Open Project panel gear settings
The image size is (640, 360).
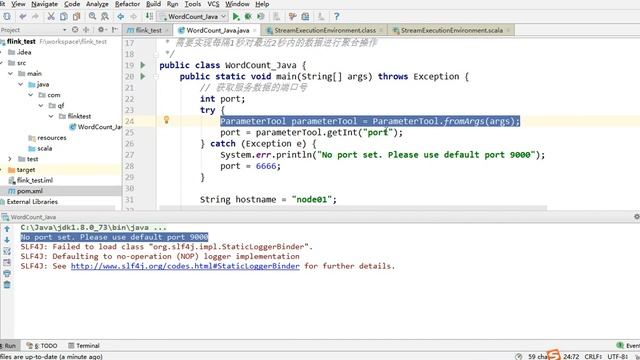[x=101, y=30]
